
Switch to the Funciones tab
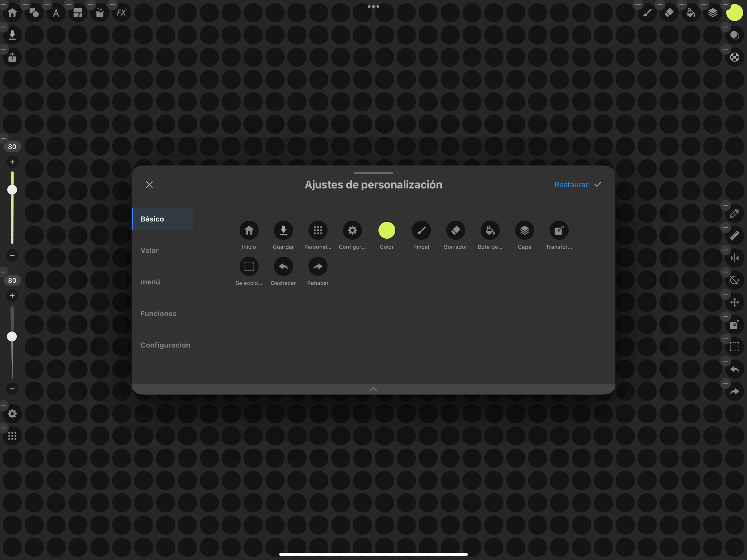point(158,313)
